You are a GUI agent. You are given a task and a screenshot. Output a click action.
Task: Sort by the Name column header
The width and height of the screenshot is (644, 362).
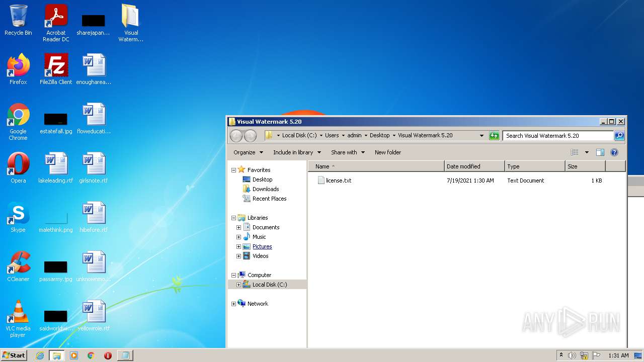(376, 166)
